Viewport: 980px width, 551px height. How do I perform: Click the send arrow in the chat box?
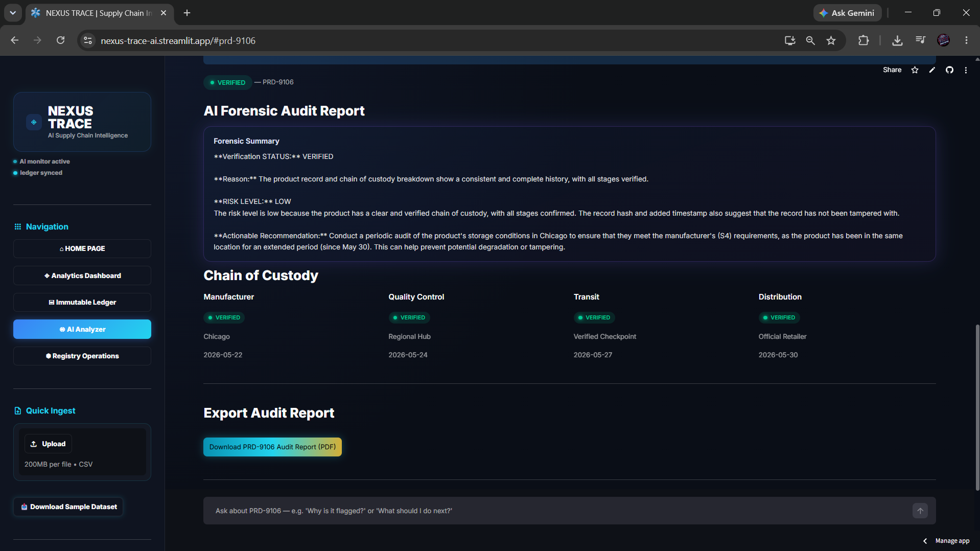point(920,511)
